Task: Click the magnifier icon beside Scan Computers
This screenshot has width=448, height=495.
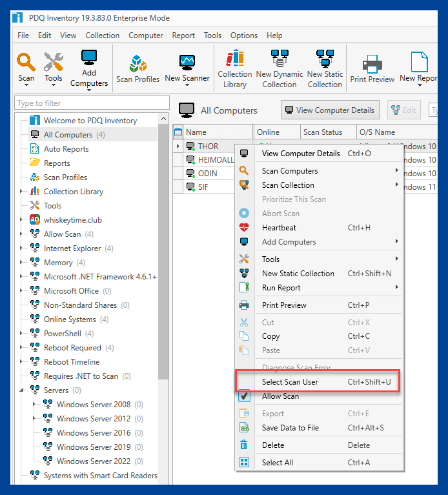Action: (244, 170)
